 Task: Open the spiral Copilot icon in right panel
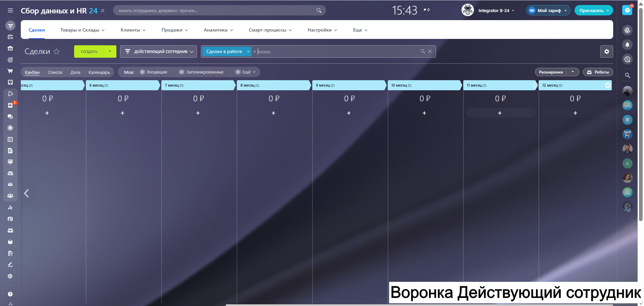click(x=628, y=30)
